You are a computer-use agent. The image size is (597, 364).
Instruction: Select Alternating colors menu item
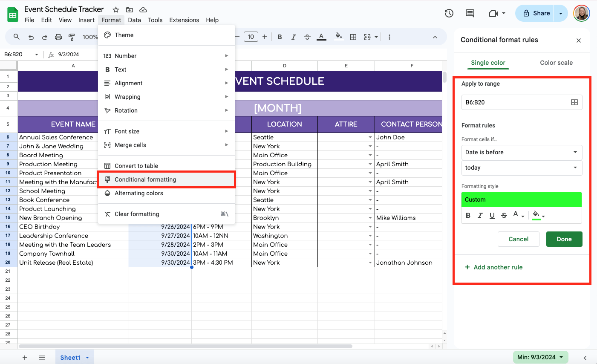(x=167, y=193)
